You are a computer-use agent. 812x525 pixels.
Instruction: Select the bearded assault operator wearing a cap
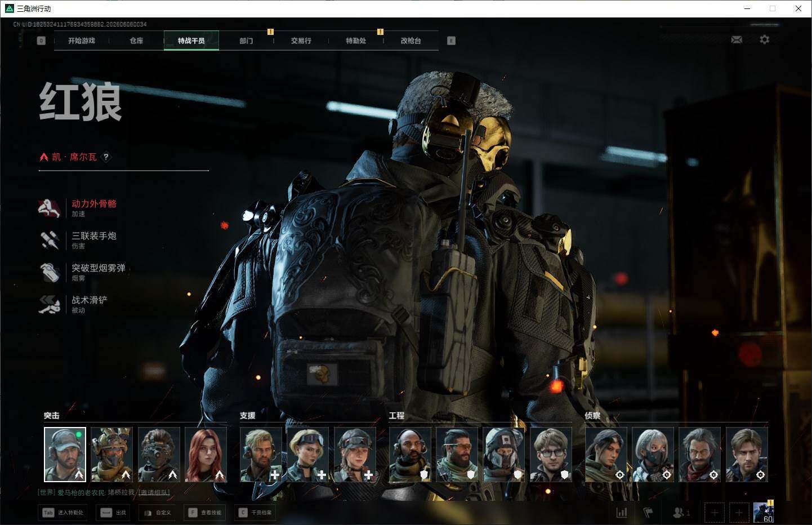(x=65, y=455)
